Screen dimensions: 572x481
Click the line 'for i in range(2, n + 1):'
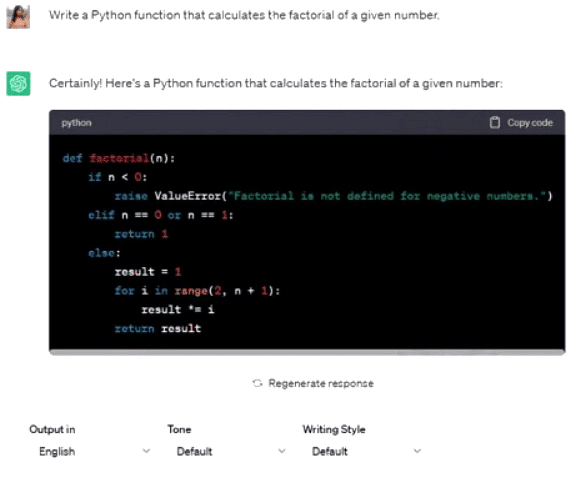click(197, 291)
